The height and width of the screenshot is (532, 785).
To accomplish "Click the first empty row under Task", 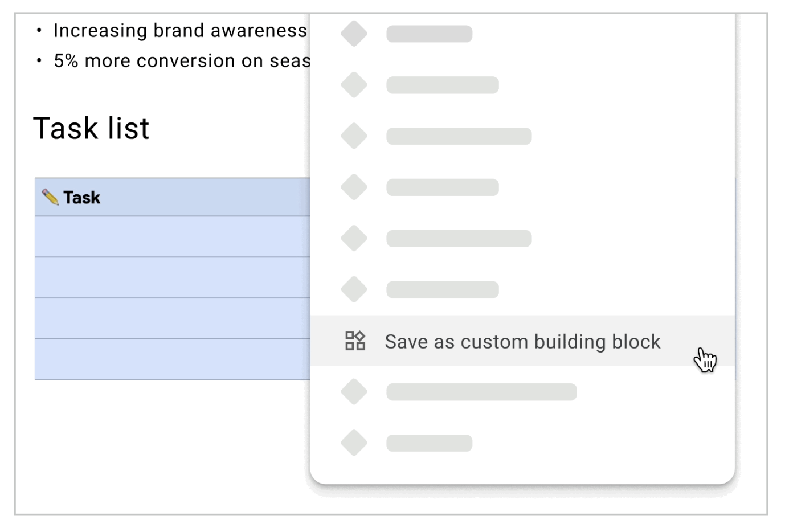I will 171,236.
